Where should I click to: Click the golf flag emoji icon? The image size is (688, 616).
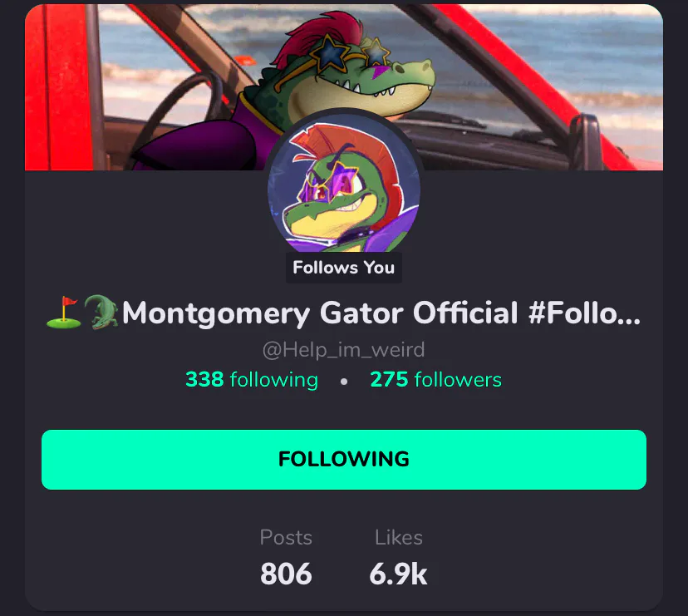coord(64,313)
